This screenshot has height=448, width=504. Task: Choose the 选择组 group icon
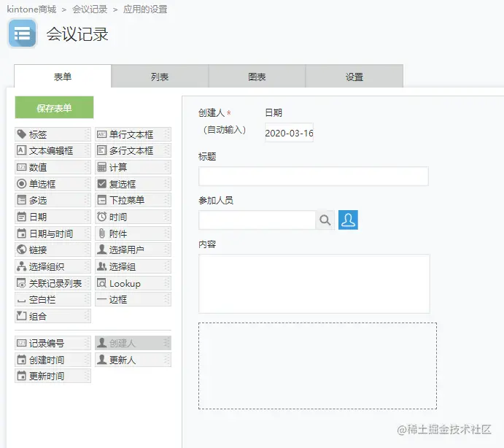coord(101,266)
